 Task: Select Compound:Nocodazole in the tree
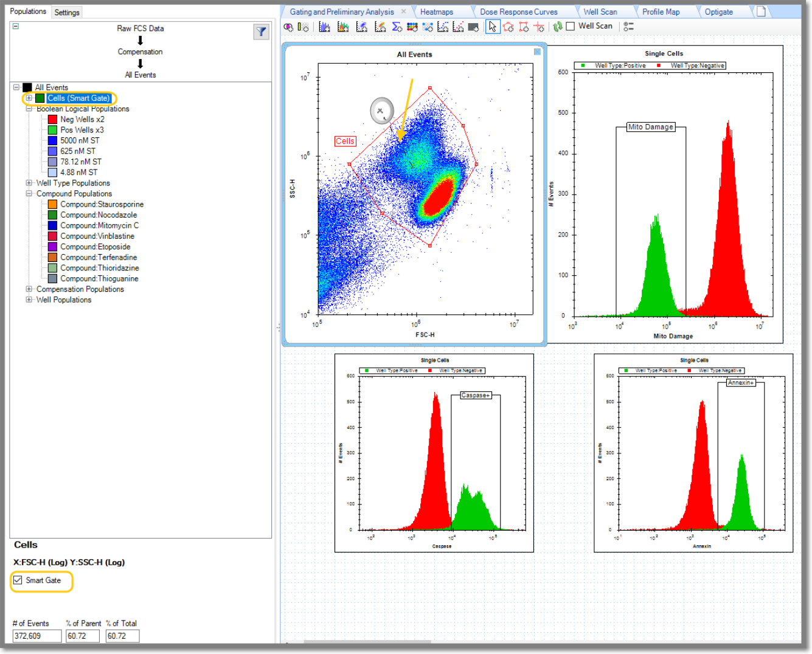tap(99, 215)
